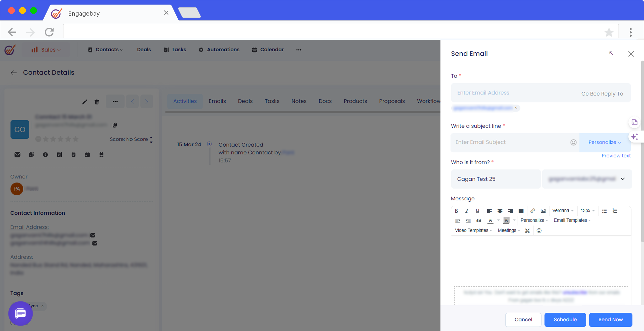Click the Underline formatting toggle

477,211
